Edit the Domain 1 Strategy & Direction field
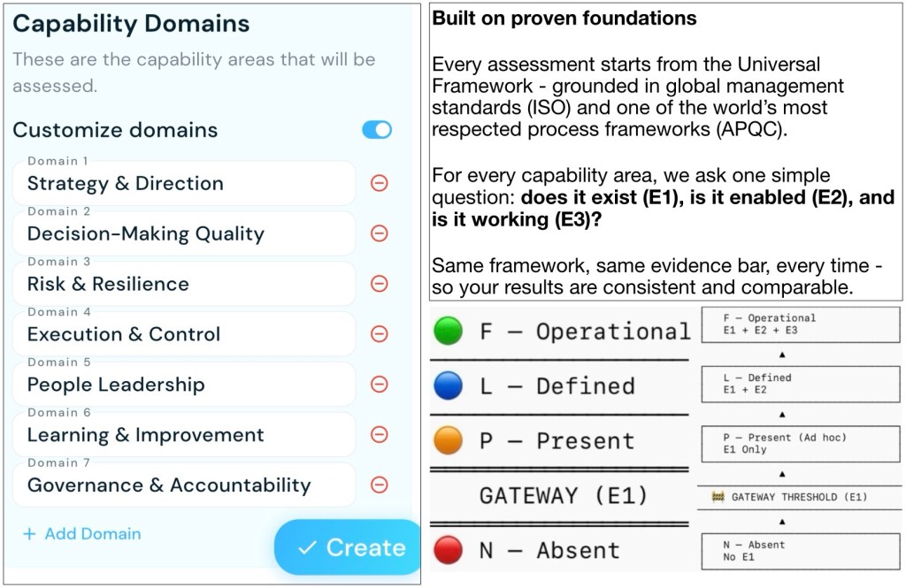 click(x=184, y=183)
